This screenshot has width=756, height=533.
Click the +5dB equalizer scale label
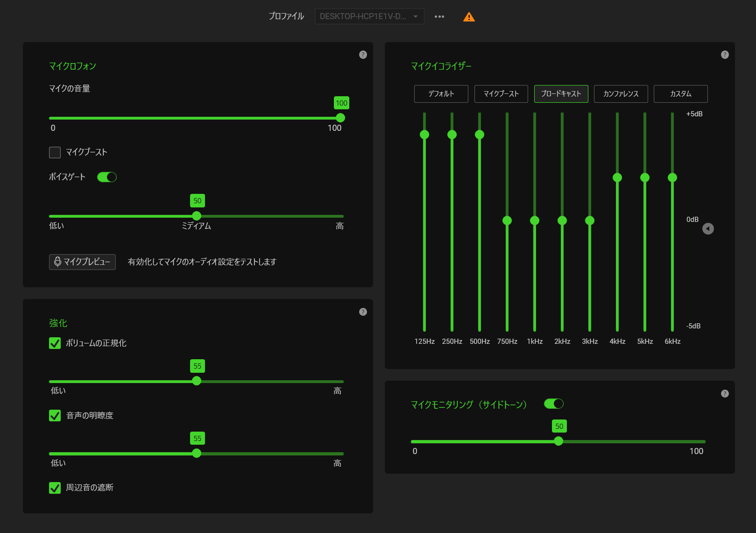pyautogui.click(x=694, y=114)
